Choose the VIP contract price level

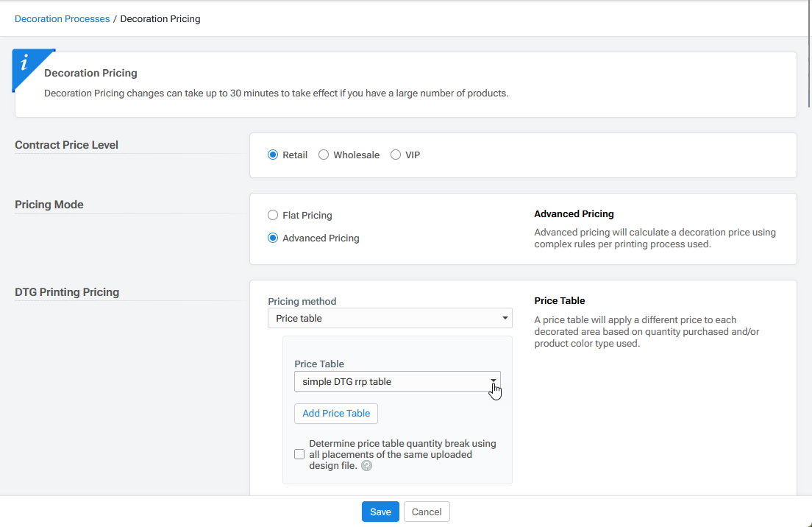coord(396,155)
